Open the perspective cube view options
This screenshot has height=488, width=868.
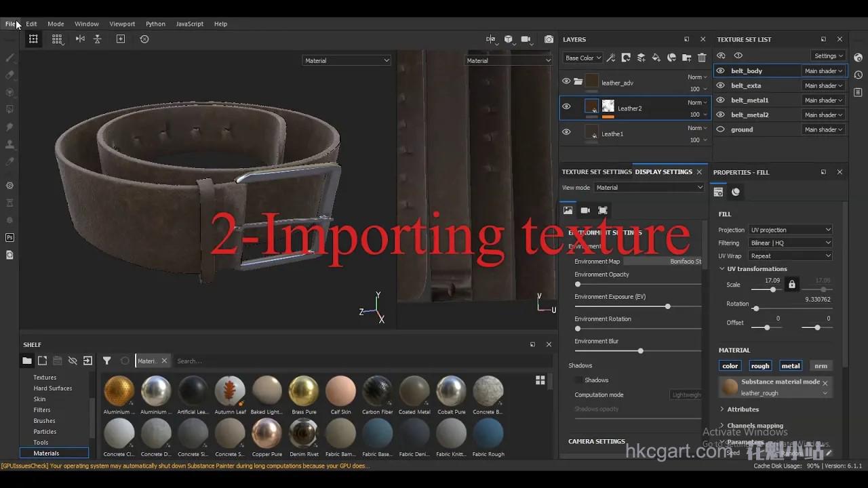coord(509,39)
